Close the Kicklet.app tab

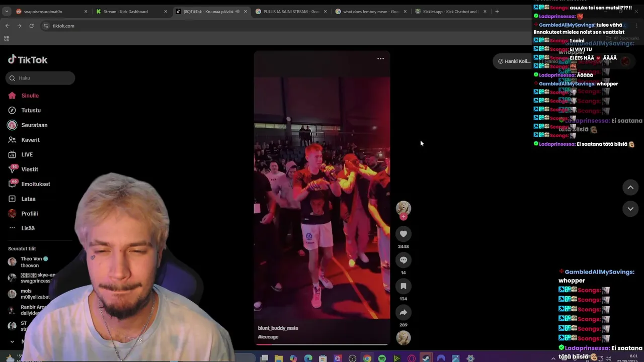(485, 12)
